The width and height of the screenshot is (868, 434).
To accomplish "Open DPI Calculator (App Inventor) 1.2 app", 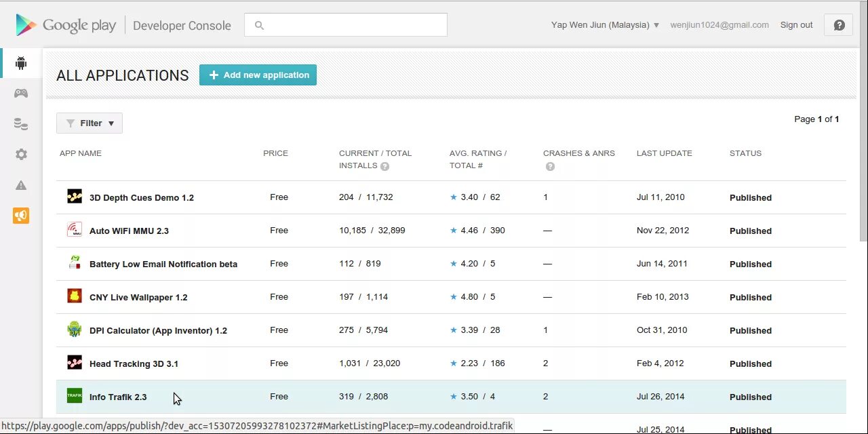I will (x=158, y=330).
